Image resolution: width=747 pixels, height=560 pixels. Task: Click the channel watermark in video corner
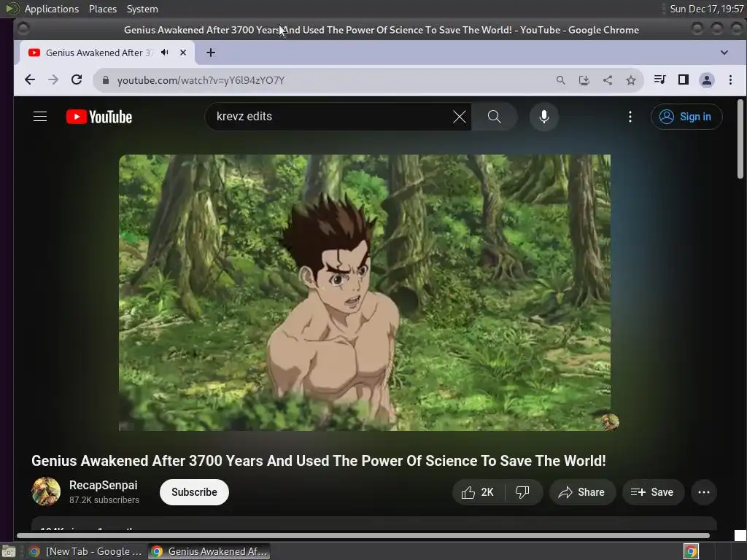(x=609, y=422)
